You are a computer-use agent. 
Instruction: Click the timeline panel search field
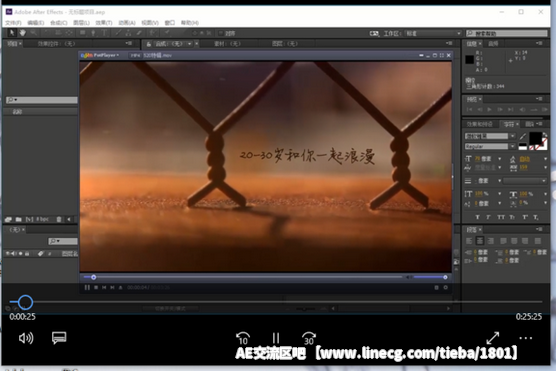[x=63, y=241]
